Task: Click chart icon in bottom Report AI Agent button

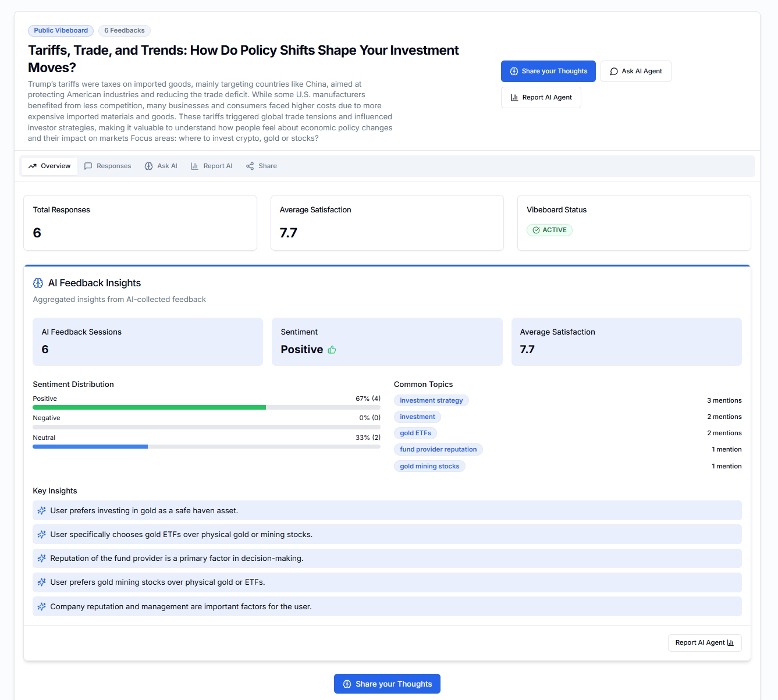Action: [x=731, y=643]
